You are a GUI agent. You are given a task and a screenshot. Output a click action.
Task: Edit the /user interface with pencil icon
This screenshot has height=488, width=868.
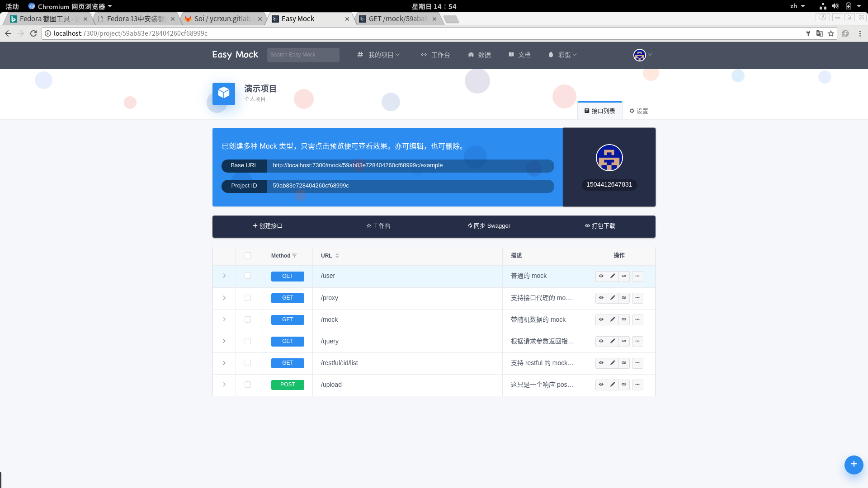[613, 276]
